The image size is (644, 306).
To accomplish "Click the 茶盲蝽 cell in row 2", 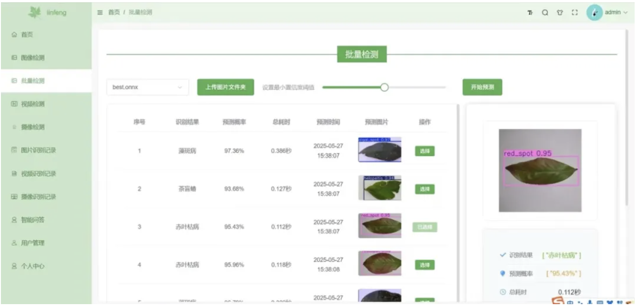I will [187, 189].
